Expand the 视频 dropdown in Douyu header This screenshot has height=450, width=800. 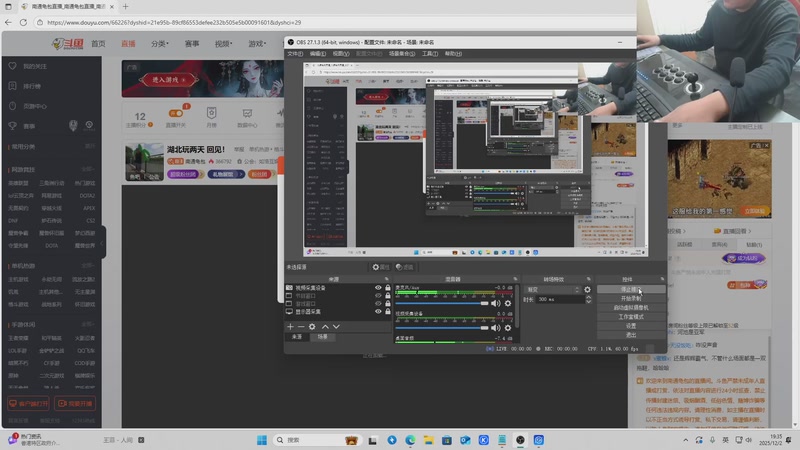click(223, 44)
